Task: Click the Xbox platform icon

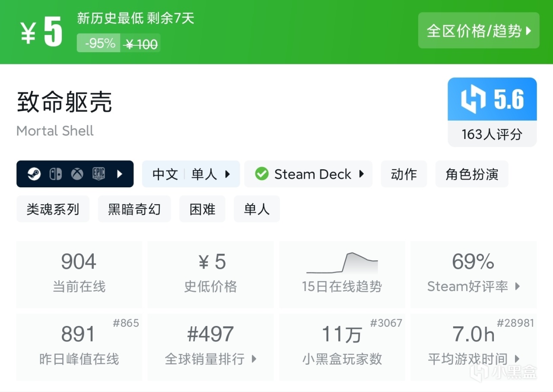Action: pyautogui.click(x=77, y=174)
